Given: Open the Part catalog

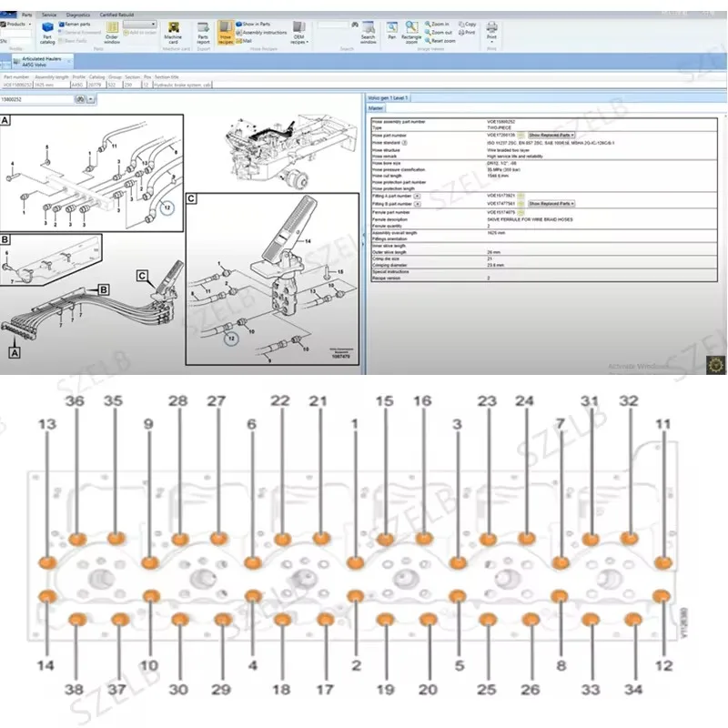Looking at the screenshot, I should 47,33.
